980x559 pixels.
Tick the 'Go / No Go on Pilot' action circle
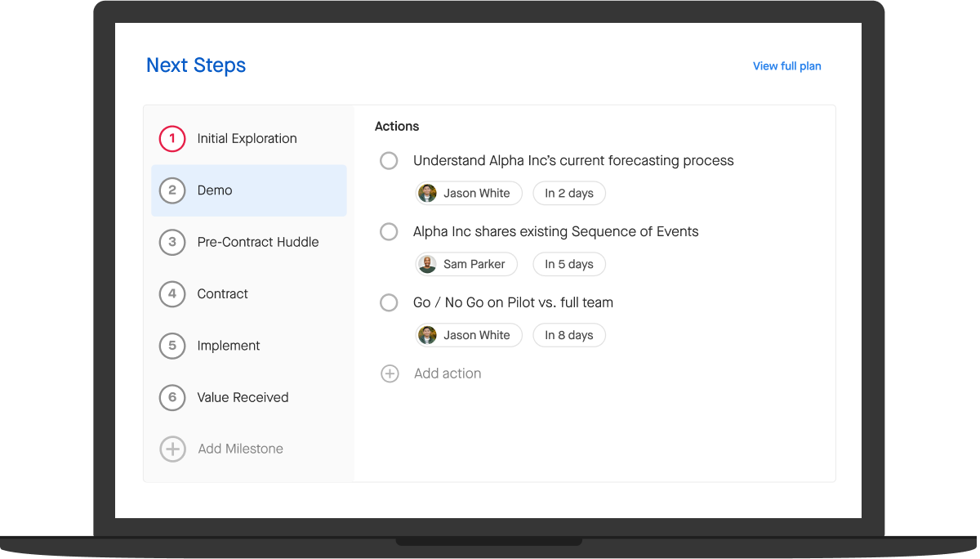[389, 303]
